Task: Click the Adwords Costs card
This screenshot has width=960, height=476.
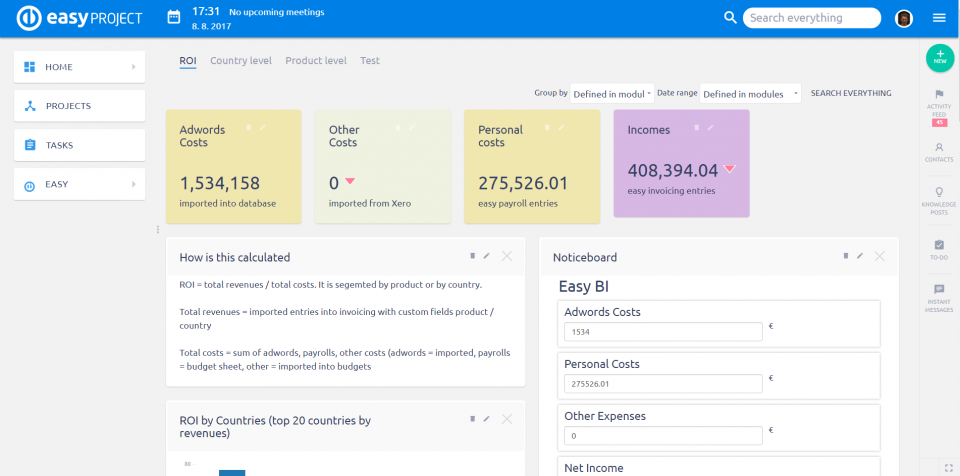Action: click(x=233, y=167)
